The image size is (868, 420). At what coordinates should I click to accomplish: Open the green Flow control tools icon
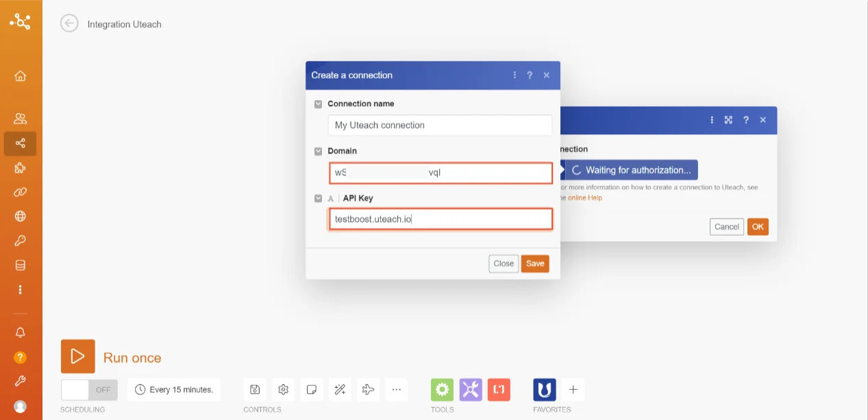[x=443, y=389]
